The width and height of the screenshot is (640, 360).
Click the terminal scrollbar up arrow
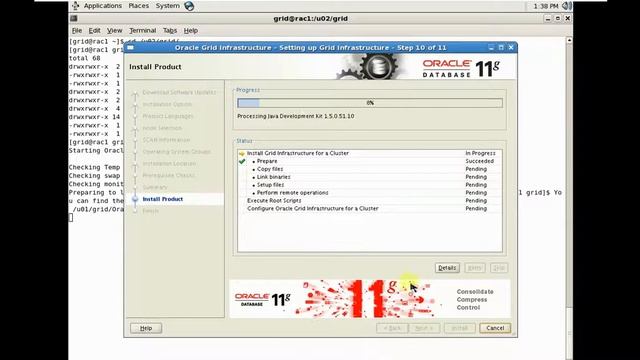pyautogui.click(x=569, y=40)
